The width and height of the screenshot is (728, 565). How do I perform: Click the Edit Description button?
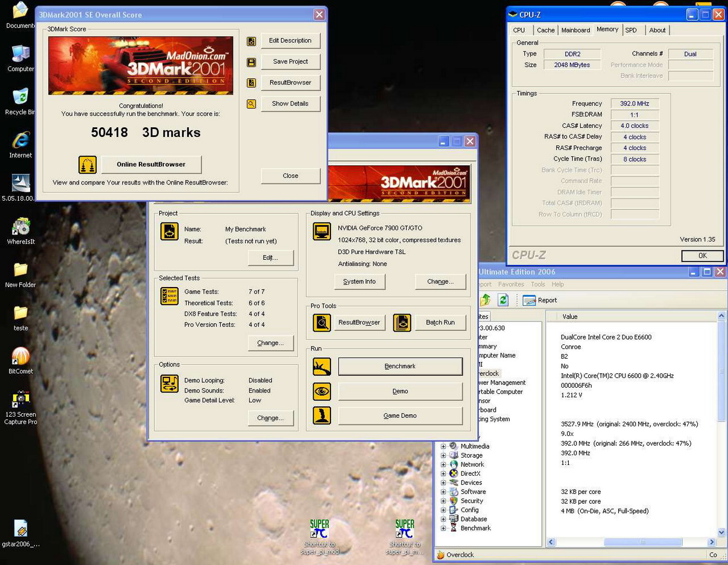click(290, 41)
